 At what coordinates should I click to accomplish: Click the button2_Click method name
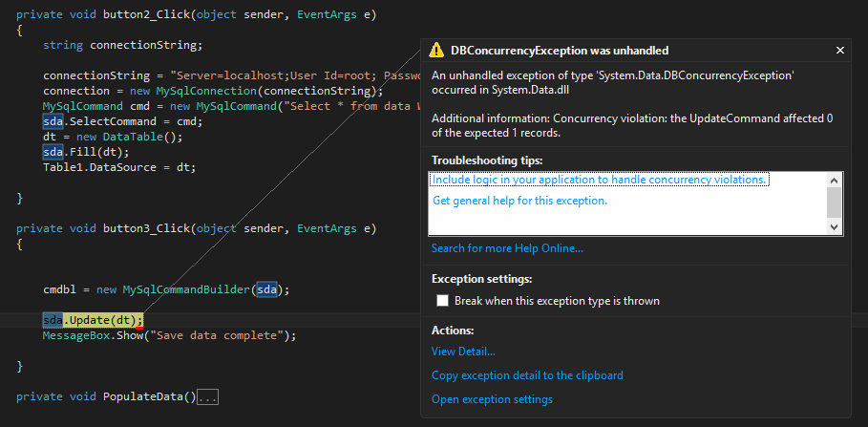128,14
